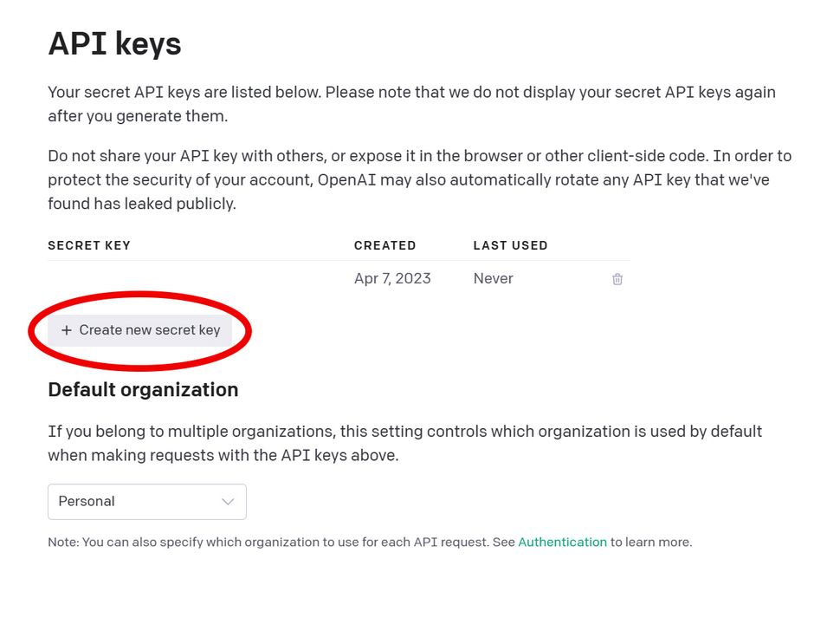Click the plus icon for new key
The width and height of the screenshot is (840, 624).
tap(67, 330)
